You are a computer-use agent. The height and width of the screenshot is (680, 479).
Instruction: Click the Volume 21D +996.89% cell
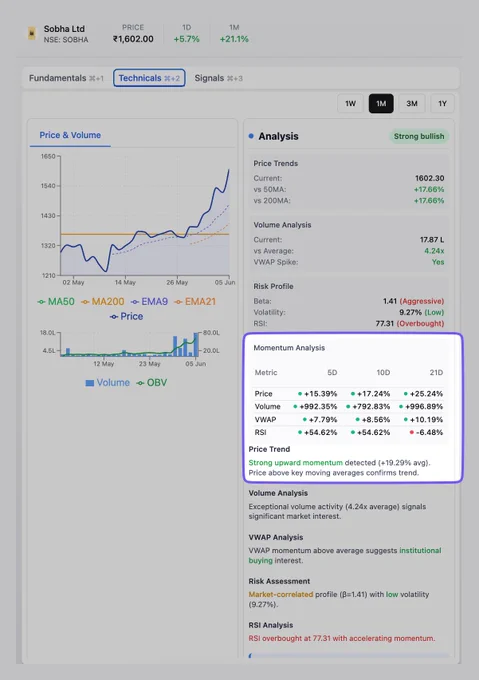421,407
